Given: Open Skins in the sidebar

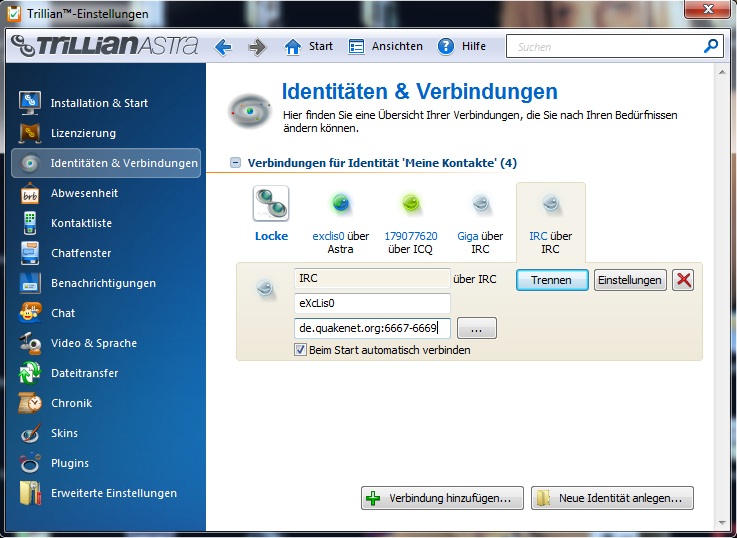Looking at the screenshot, I should coord(64,433).
